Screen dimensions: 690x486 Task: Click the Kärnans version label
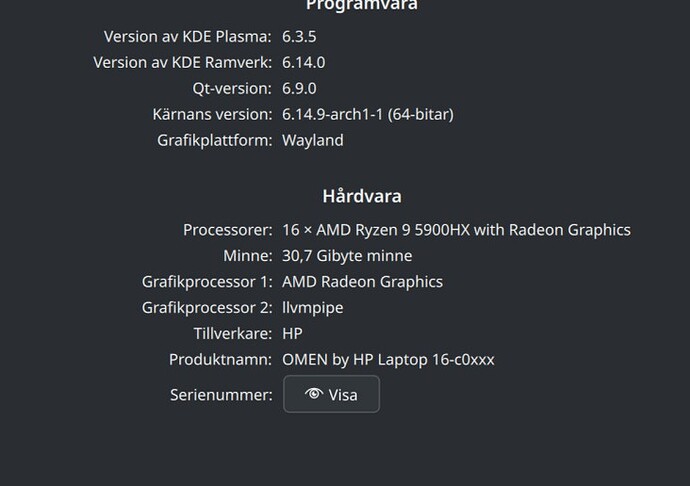[x=213, y=114]
